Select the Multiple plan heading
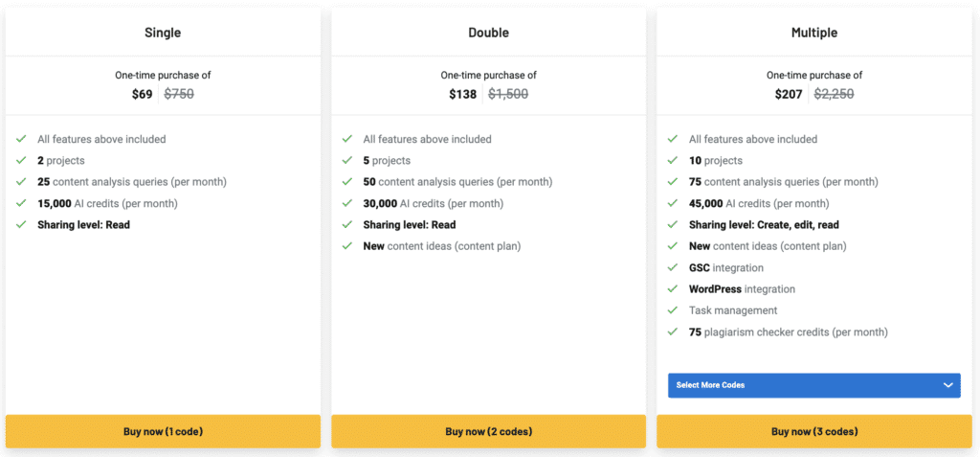This screenshot has height=457, width=980. [x=813, y=33]
